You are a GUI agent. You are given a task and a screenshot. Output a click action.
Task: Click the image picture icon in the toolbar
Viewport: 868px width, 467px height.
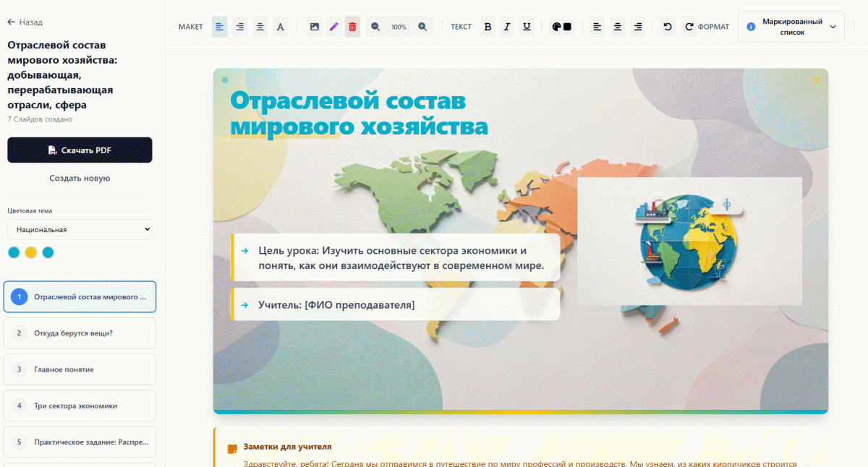[x=314, y=27]
